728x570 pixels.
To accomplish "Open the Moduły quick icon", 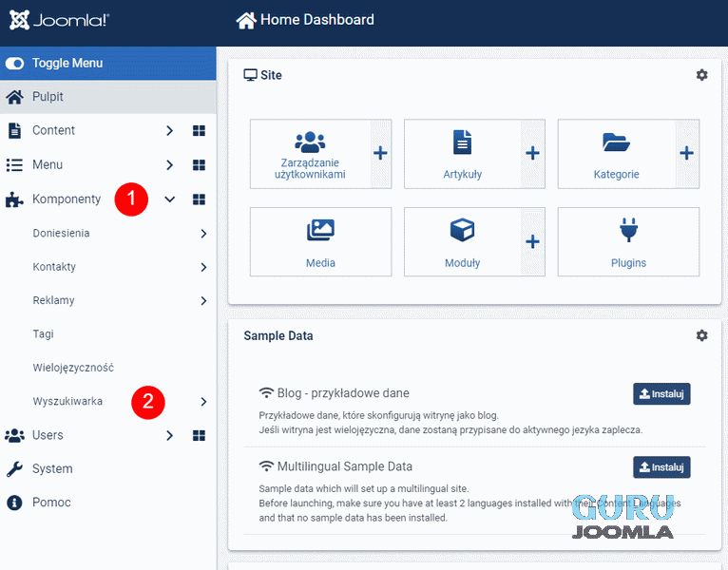I will 463,242.
